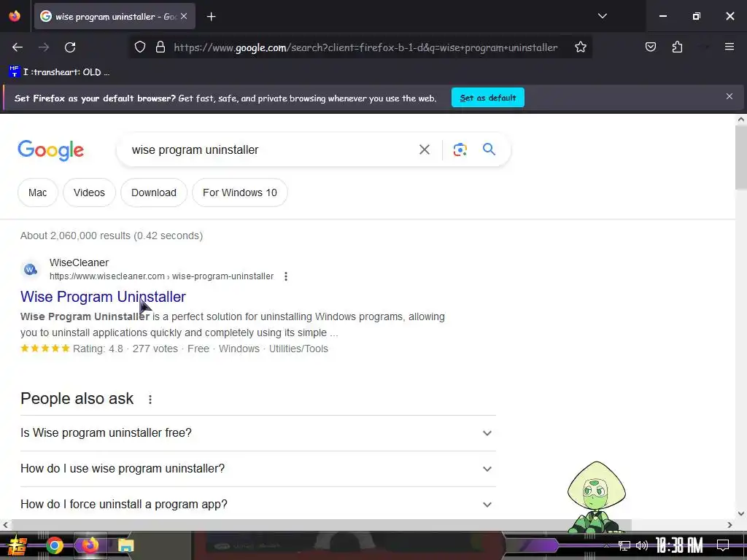The height and width of the screenshot is (560, 747).
Task: Open the transheart bookmark in bookmarks toolbar
Action: [60, 72]
